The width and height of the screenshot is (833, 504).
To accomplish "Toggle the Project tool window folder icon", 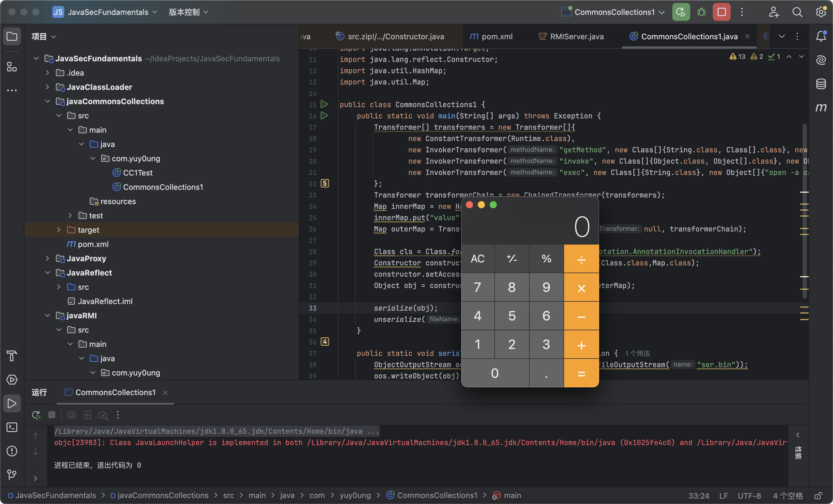I will click(12, 36).
